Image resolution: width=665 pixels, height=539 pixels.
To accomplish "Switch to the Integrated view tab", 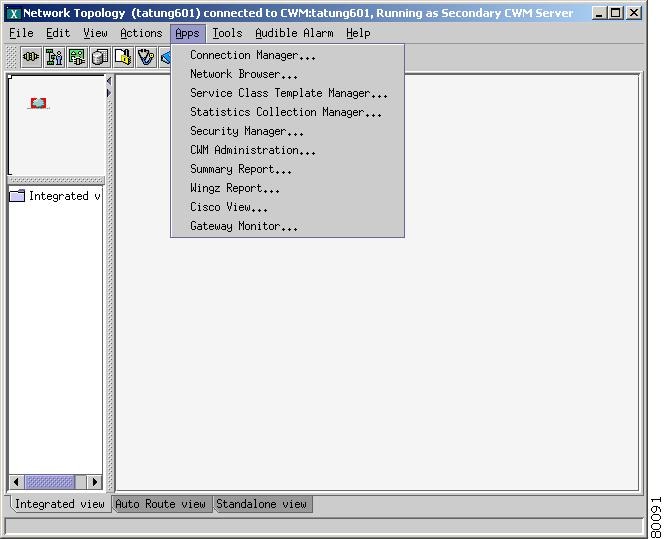I will pyautogui.click(x=60, y=504).
